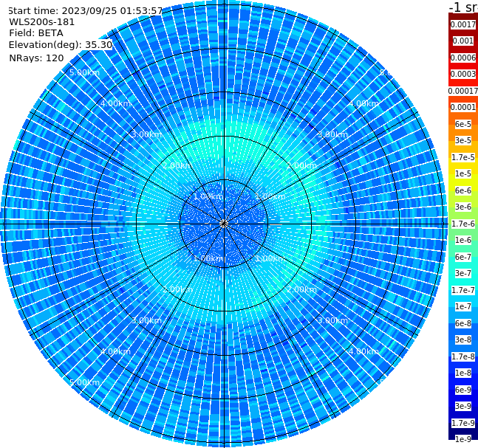Click the lower-right 2.00km range ring label
This screenshot has height=448, width=478.
point(301,289)
